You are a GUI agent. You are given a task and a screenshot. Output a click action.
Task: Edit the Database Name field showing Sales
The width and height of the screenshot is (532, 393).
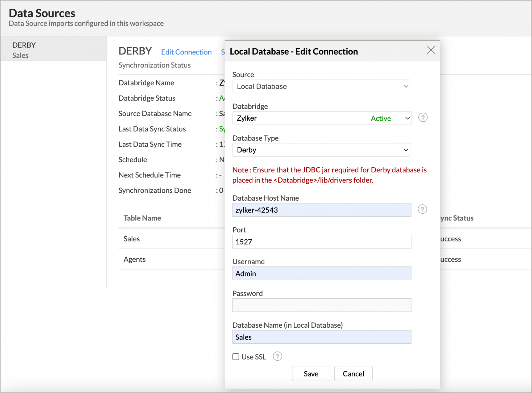[x=321, y=337]
